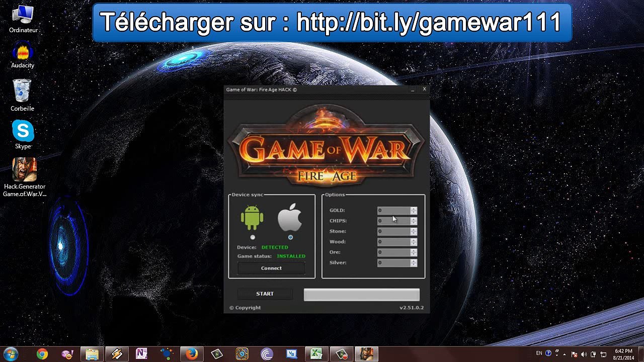The width and height of the screenshot is (644, 362).
Task: Close the Game of War HACK window
Action: [424, 89]
